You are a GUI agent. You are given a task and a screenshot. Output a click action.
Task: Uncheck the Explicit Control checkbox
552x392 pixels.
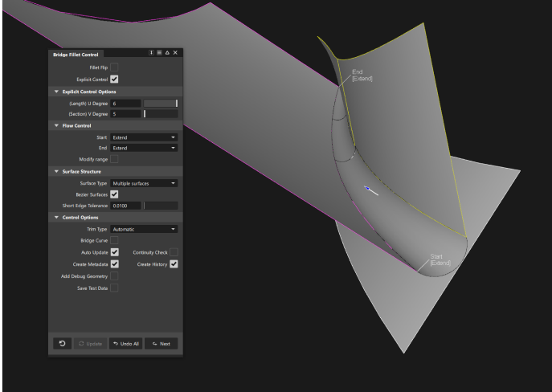tap(114, 80)
